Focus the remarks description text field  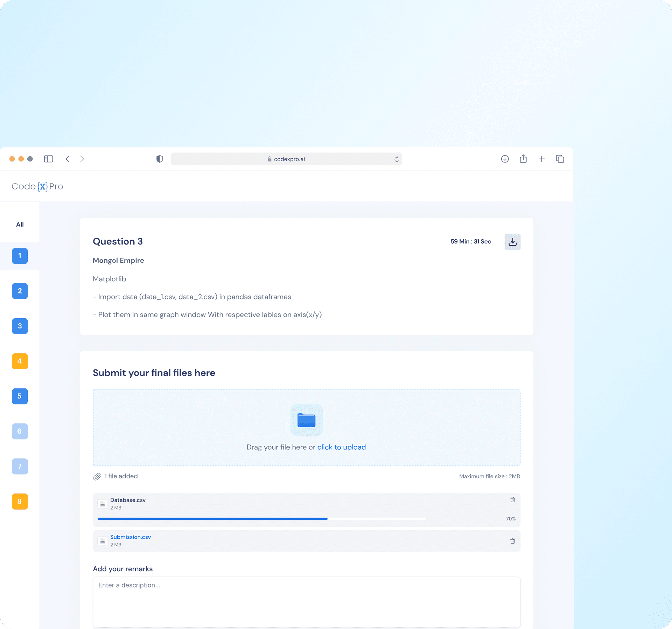pos(306,602)
